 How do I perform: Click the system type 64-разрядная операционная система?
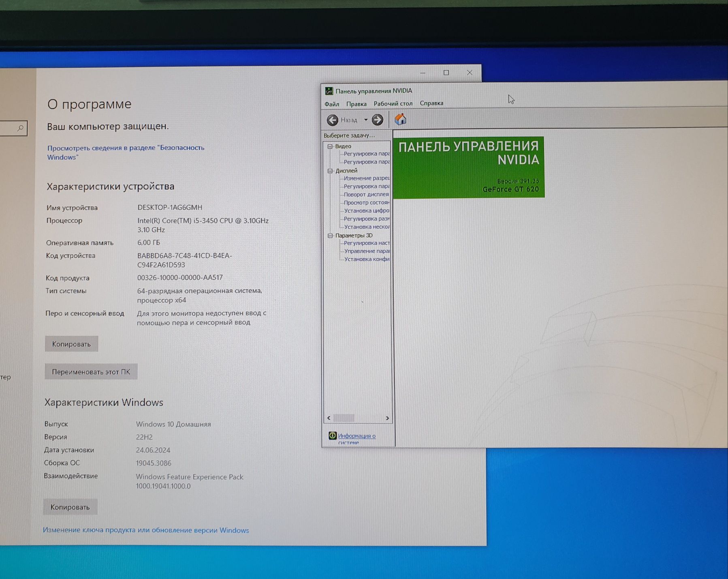coord(199,295)
